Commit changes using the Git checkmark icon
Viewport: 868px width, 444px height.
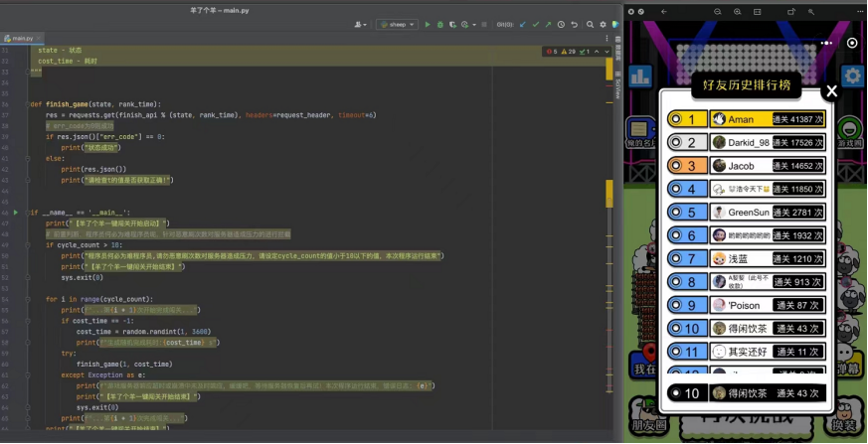tap(535, 24)
